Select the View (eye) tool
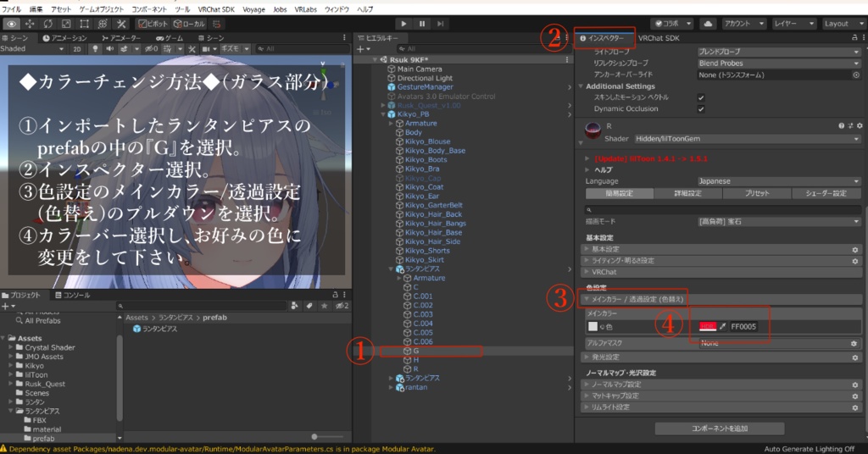868x454 pixels. pos(11,24)
